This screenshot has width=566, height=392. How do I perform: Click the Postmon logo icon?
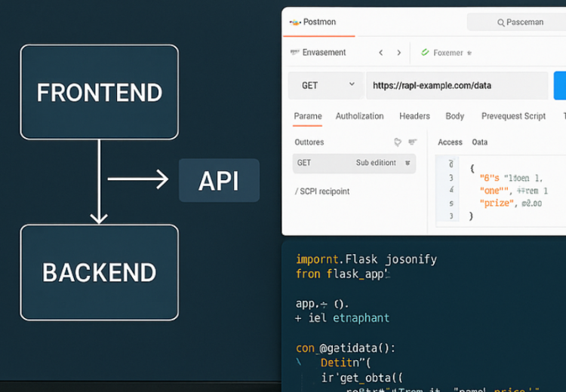point(294,23)
